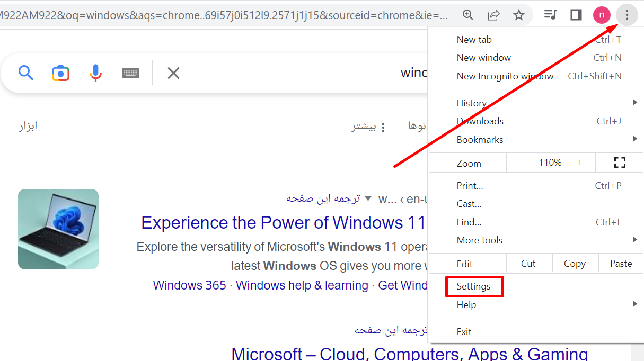Expand the Bookmarks submenu

point(535,140)
